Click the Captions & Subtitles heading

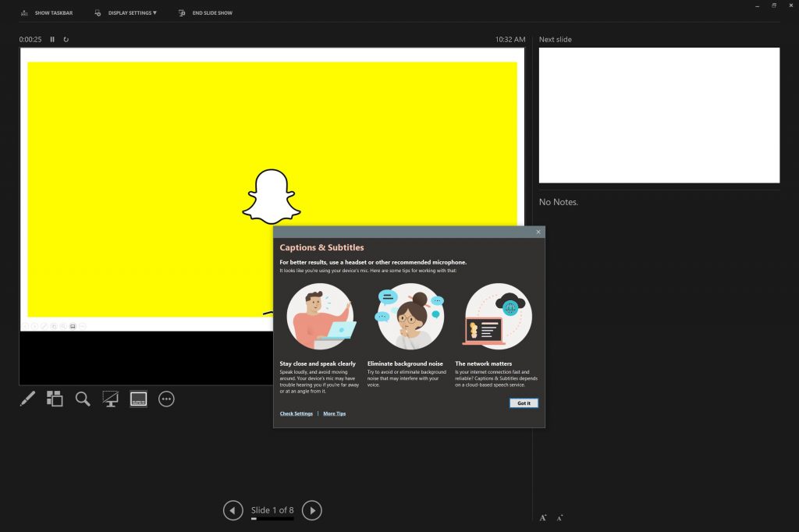point(321,247)
